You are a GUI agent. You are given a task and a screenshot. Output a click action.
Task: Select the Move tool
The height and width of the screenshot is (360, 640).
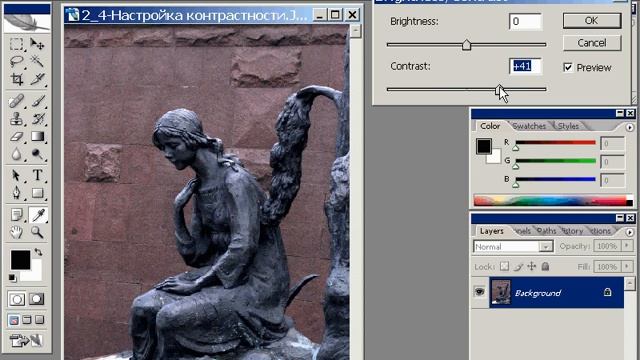(37, 44)
